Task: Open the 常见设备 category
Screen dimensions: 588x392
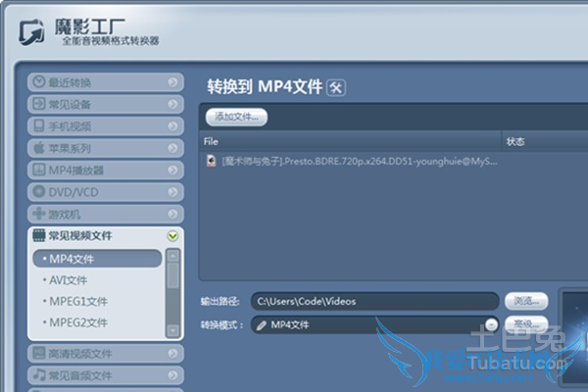Action: pyautogui.click(x=106, y=104)
